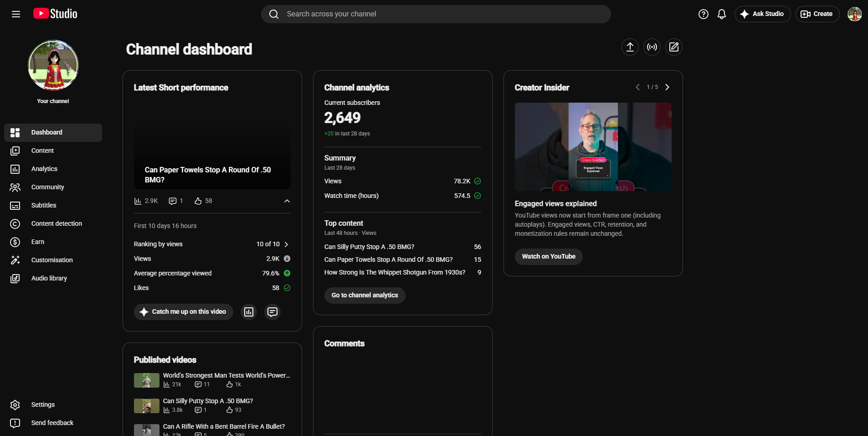
Task: Focus the Search across your channel field
Action: coord(436,14)
